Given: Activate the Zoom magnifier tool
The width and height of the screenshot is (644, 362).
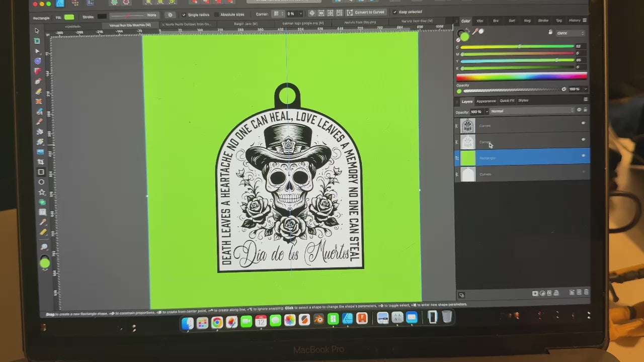Looking at the screenshot, I should [44, 246].
